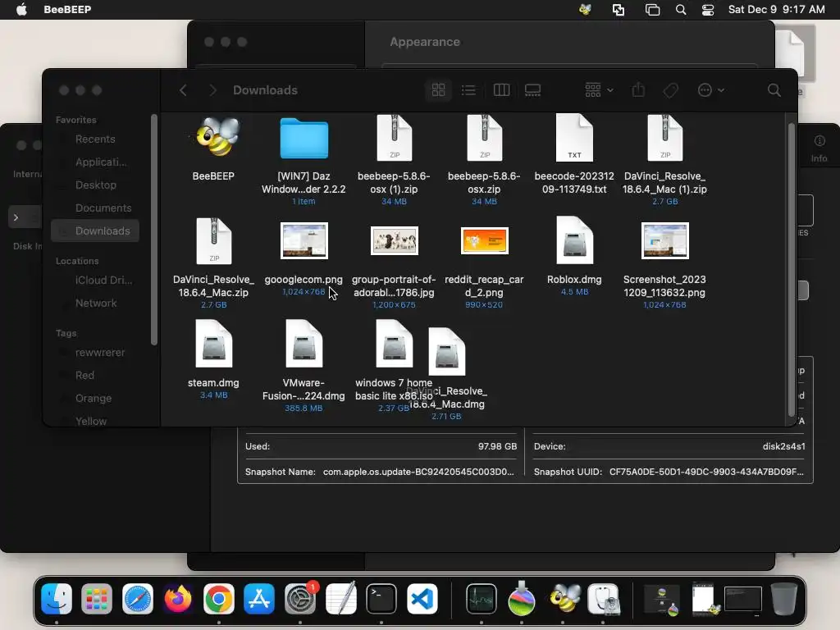Open Control Center in menu bar
The height and width of the screenshot is (630, 840).
point(708,10)
